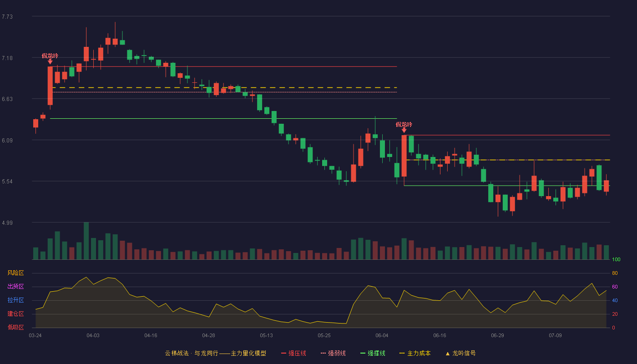Viewport: 637px width, 364px height.
Task: Click the 04-16 date axis label
Action: (x=151, y=335)
